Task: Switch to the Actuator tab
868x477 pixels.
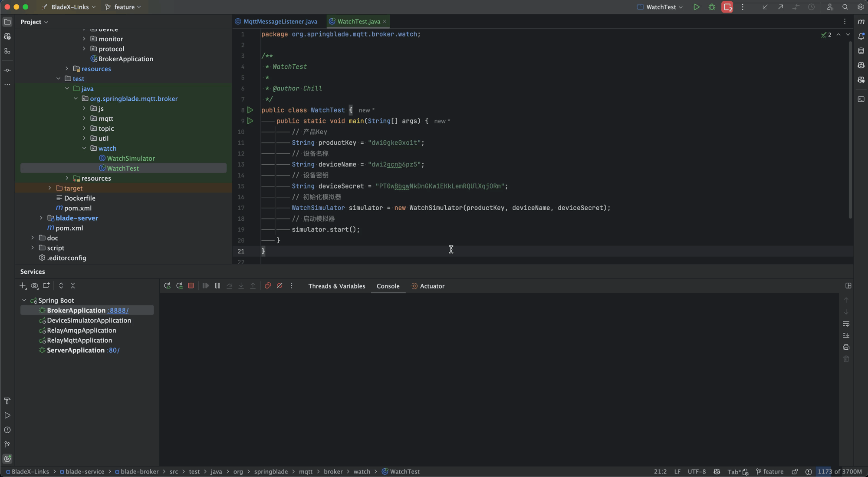Action: tap(432, 287)
